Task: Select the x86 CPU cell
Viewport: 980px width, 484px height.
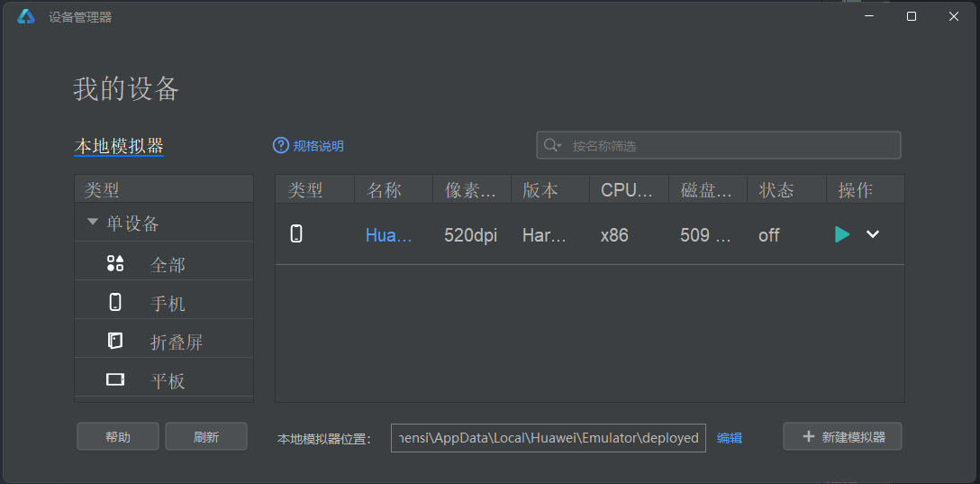Action: [614, 235]
